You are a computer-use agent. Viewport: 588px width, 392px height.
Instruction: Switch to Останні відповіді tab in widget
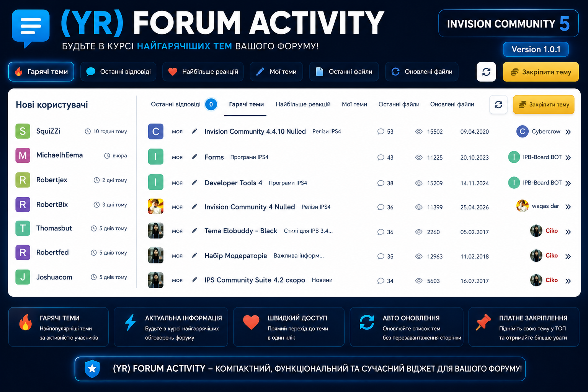coord(176,104)
